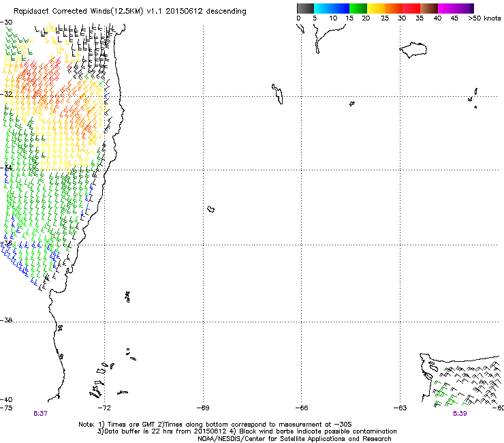This screenshot has height=443, width=504.
Task: Click the longitude label '-75'
Action: pyautogui.click(x=6, y=408)
